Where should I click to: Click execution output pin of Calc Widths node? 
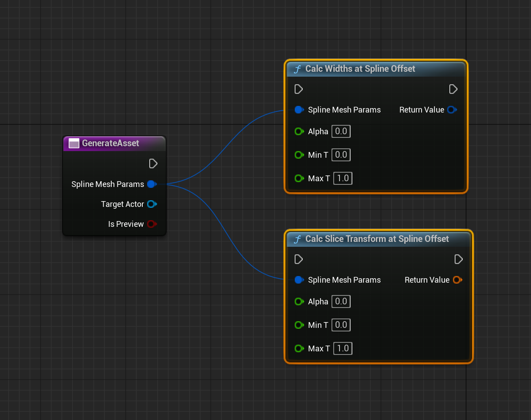[453, 89]
